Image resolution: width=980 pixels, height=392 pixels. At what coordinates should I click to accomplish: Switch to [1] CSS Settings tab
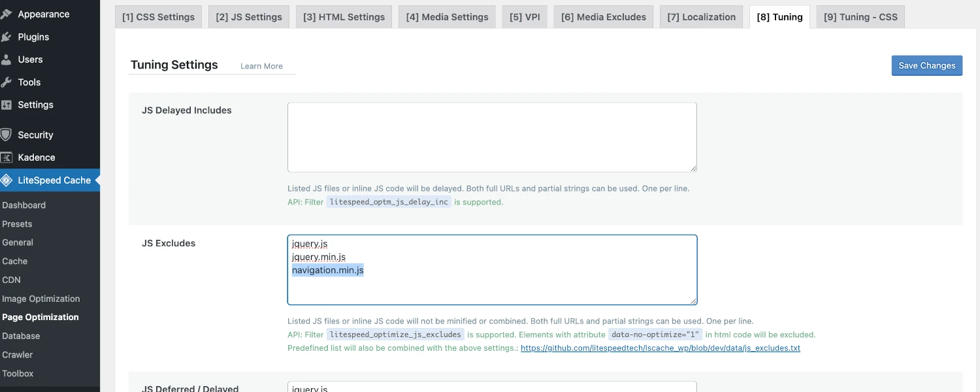[158, 17]
